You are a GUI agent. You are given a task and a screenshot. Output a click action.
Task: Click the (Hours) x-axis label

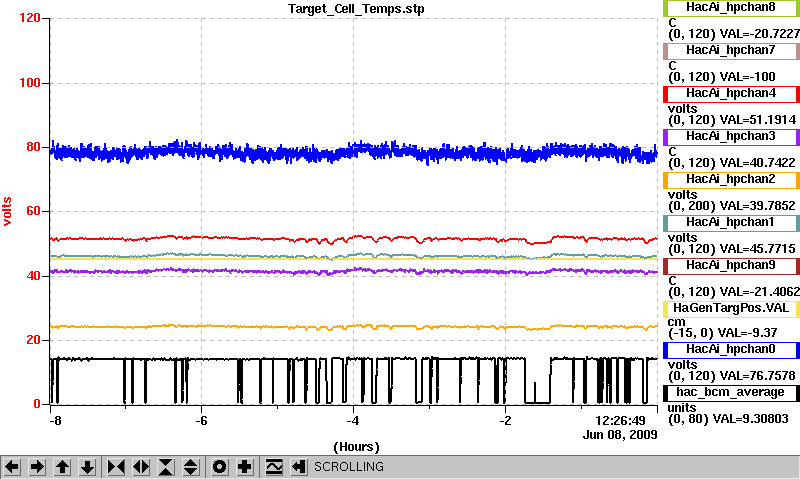click(x=356, y=447)
